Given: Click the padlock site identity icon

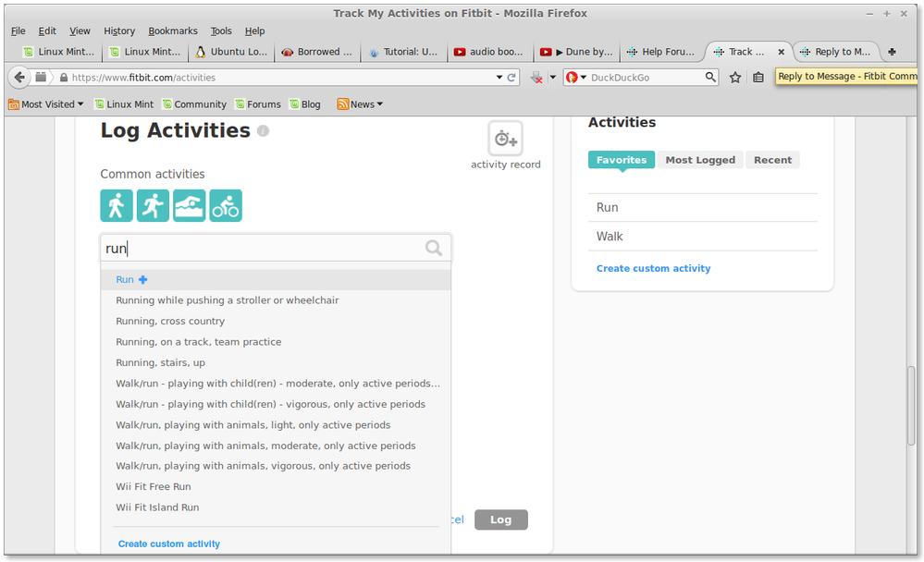Looking at the screenshot, I should pyautogui.click(x=64, y=77).
